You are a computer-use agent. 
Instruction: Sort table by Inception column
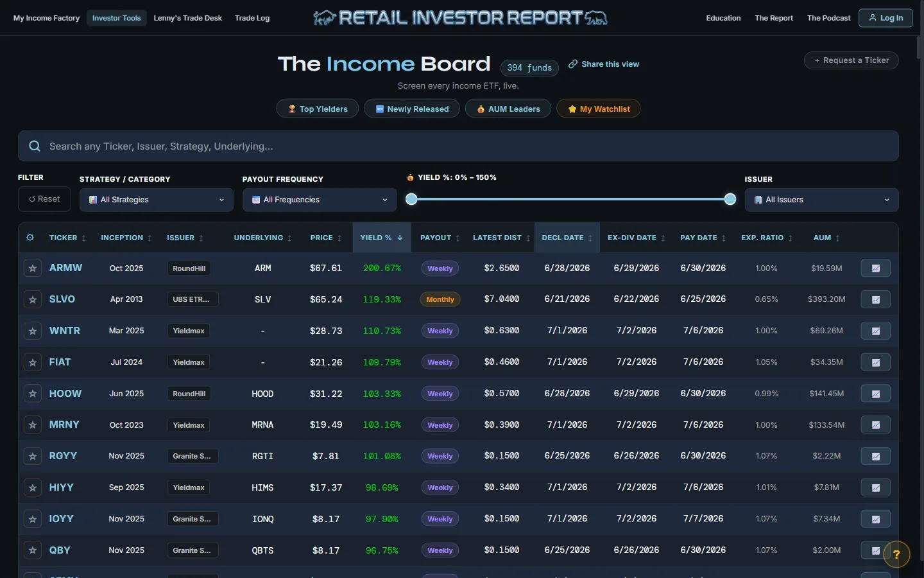(x=126, y=238)
